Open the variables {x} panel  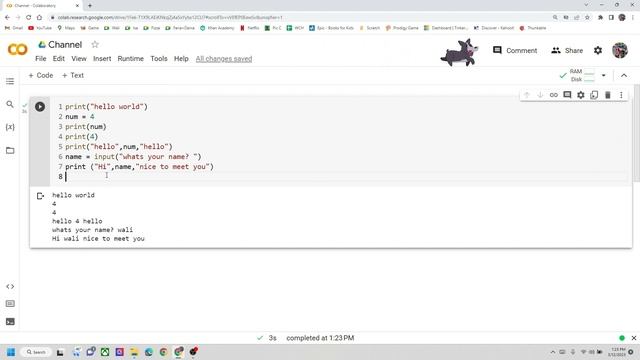pyautogui.click(x=10, y=127)
